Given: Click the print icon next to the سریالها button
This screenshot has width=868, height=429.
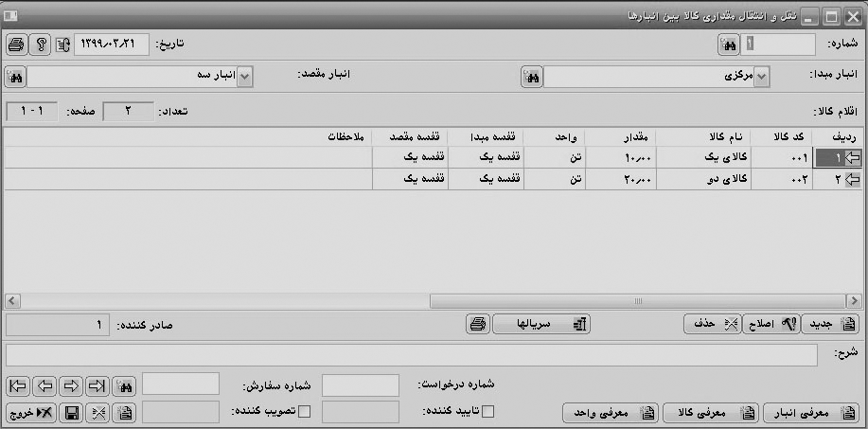Looking at the screenshot, I should [x=478, y=324].
